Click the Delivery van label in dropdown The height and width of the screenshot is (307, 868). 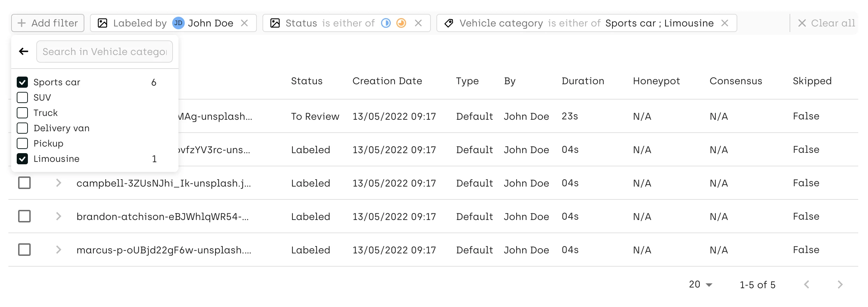pyautogui.click(x=61, y=128)
